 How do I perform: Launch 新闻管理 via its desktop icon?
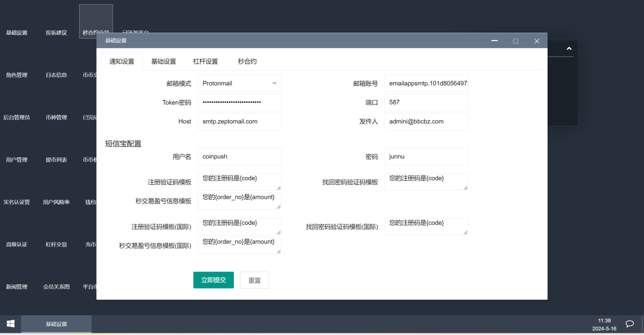(17, 287)
